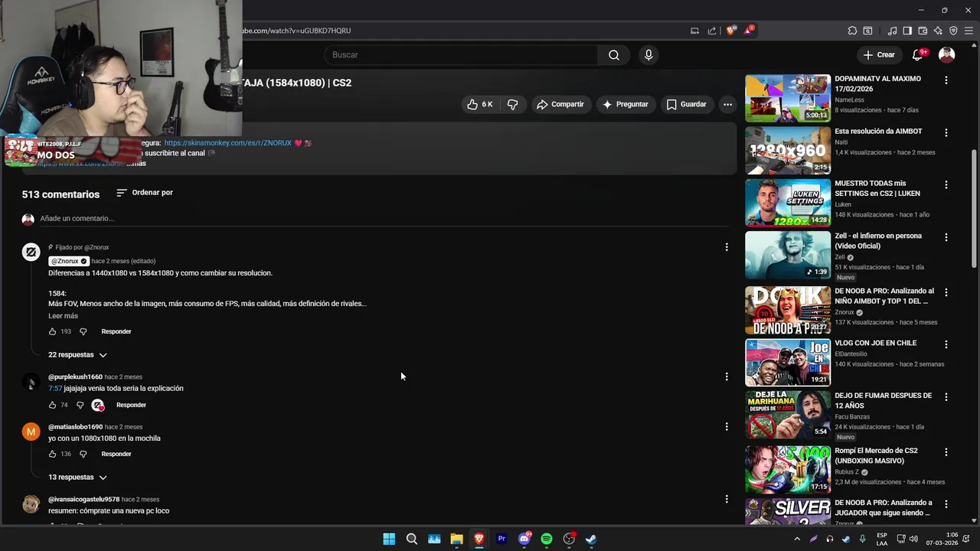The image size is (980, 551).
Task: Open the browser hamburger main menu
Action: (969, 31)
